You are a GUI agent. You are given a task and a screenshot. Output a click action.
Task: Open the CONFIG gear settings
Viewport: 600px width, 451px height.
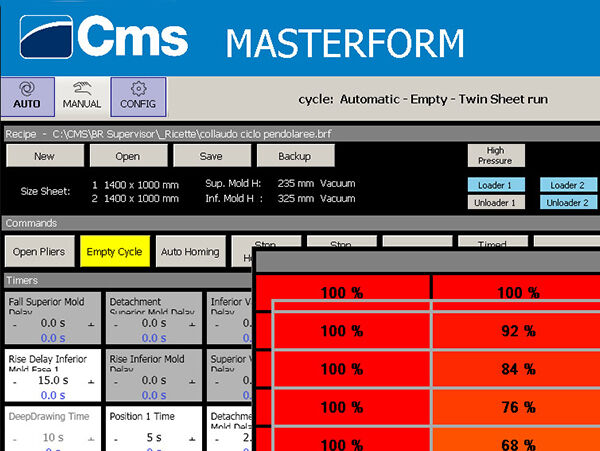click(x=138, y=96)
